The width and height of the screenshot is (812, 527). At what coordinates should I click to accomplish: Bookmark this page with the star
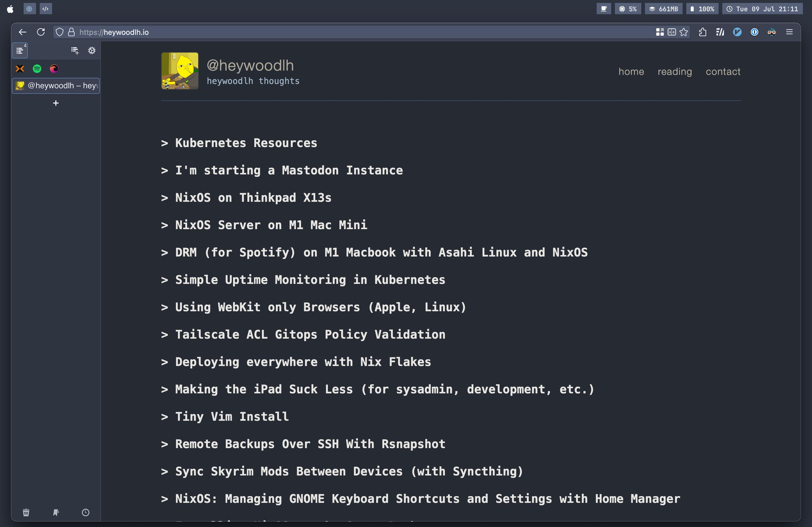coord(684,32)
